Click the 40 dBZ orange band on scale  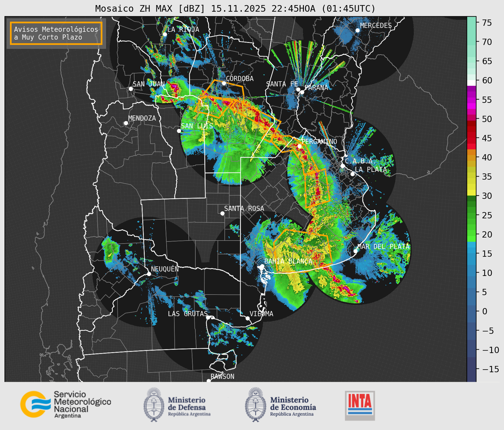pos(471,157)
